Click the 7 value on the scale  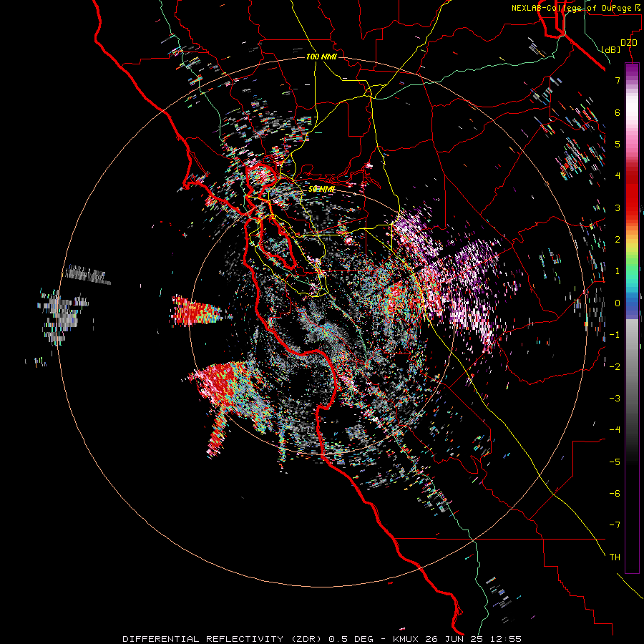point(618,80)
